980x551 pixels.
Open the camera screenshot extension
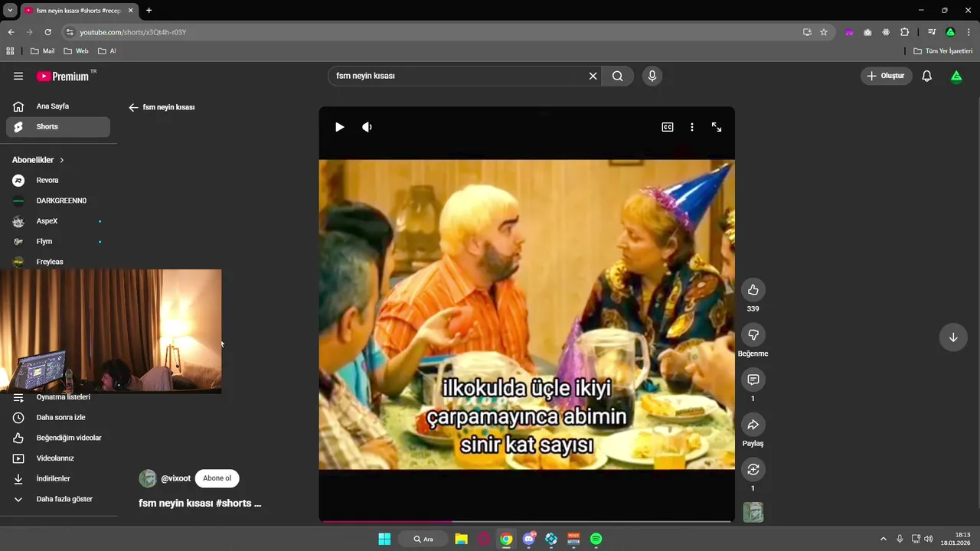coord(867,32)
